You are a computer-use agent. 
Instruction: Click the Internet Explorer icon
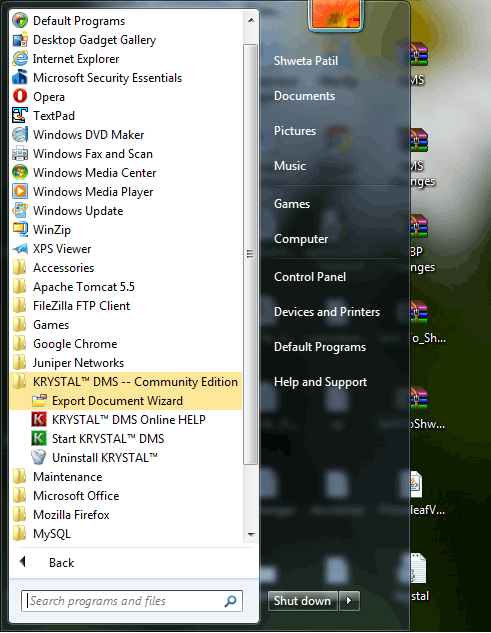(20, 59)
